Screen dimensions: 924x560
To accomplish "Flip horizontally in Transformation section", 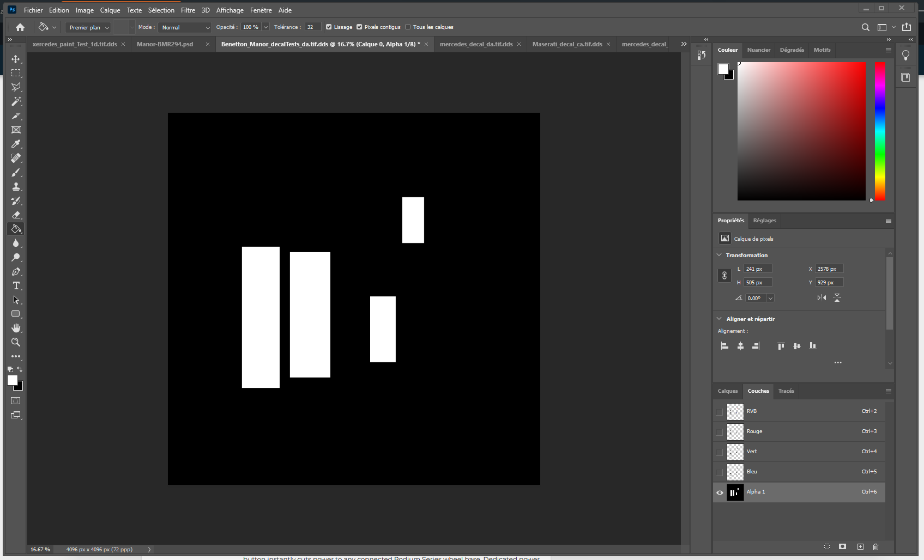I will 822,298.
